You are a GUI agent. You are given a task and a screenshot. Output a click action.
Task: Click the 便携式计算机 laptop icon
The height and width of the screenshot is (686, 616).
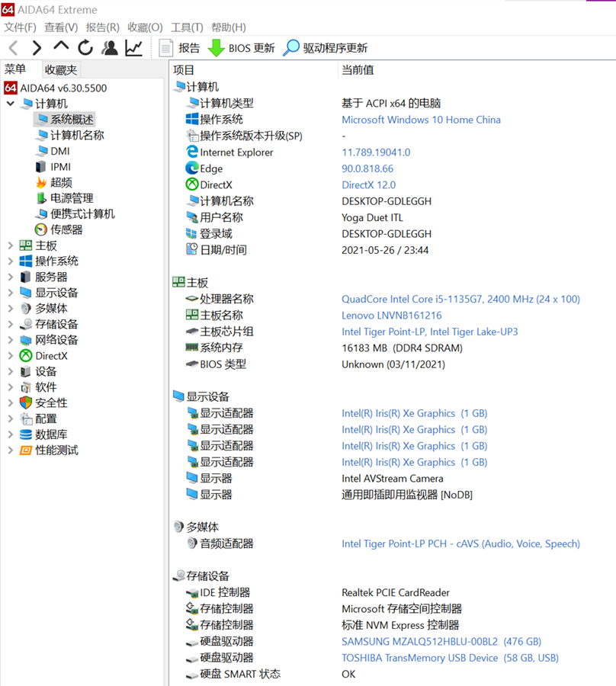(x=41, y=214)
